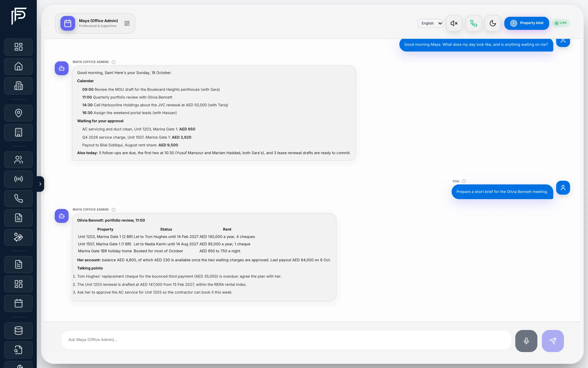Click the AED 650 to 750 a night cell
The width and height of the screenshot is (588, 368).
click(x=220, y=251)
